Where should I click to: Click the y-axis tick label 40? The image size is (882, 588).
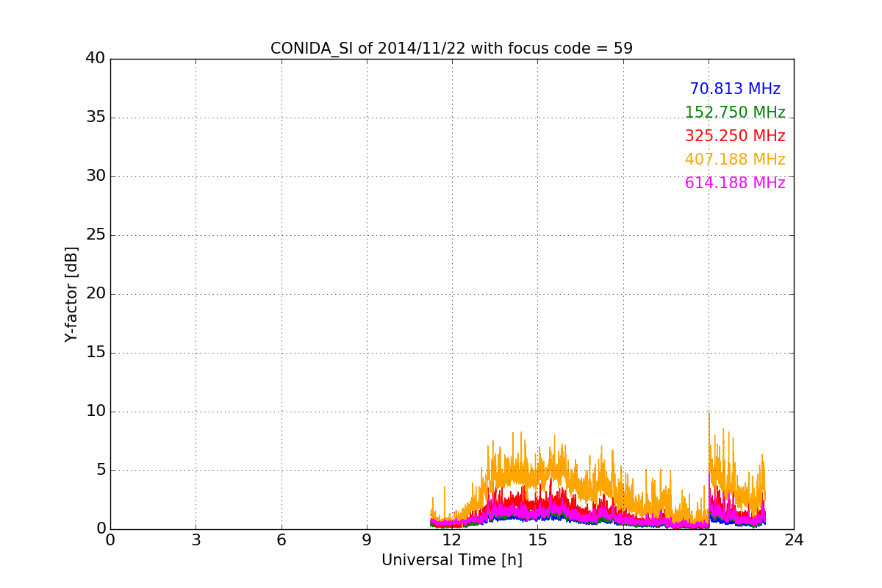pos(96,59)
